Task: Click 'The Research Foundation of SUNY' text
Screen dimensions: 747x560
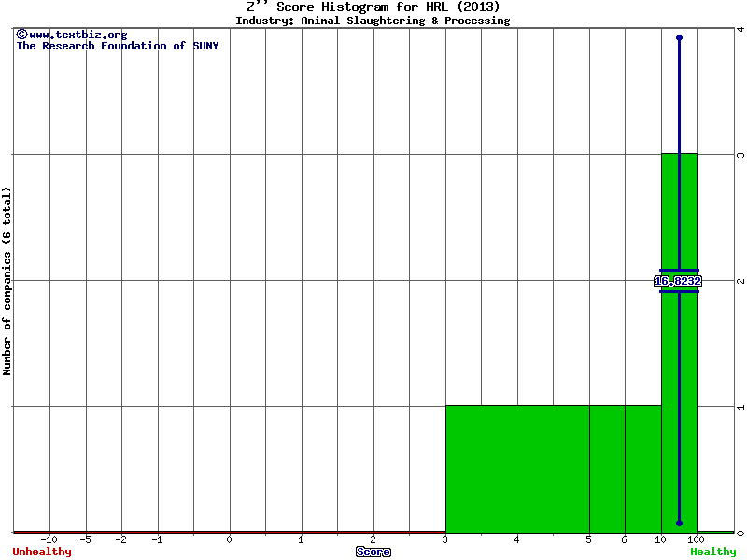Action: click(x=118, y=46)
